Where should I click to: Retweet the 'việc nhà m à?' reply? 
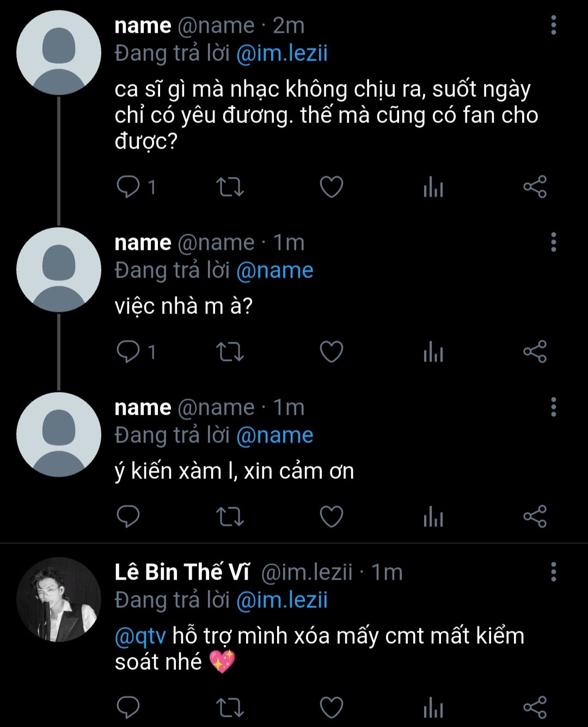click(x=230, y=352)
